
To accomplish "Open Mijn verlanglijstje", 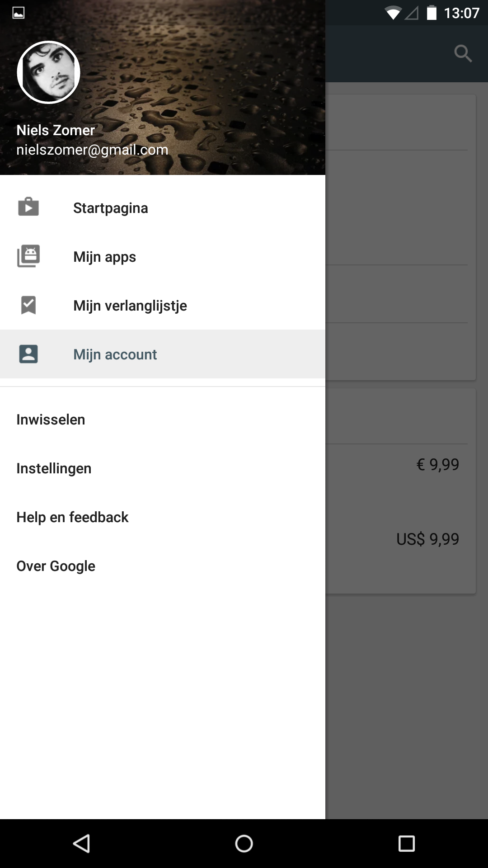I will 130,306.
